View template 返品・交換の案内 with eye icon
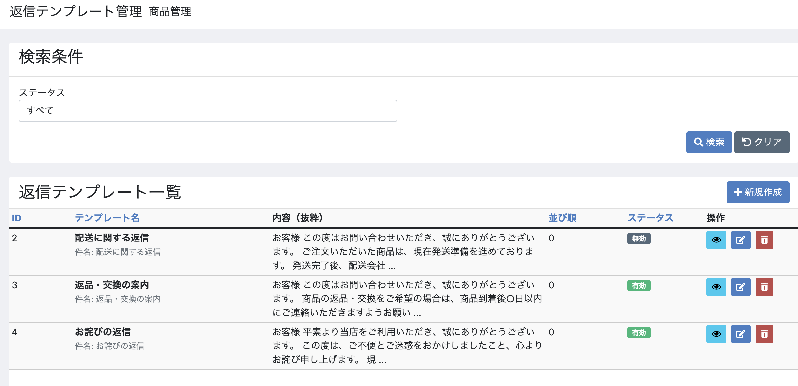Screen dimensions: 798x386 tap(716, 287)
